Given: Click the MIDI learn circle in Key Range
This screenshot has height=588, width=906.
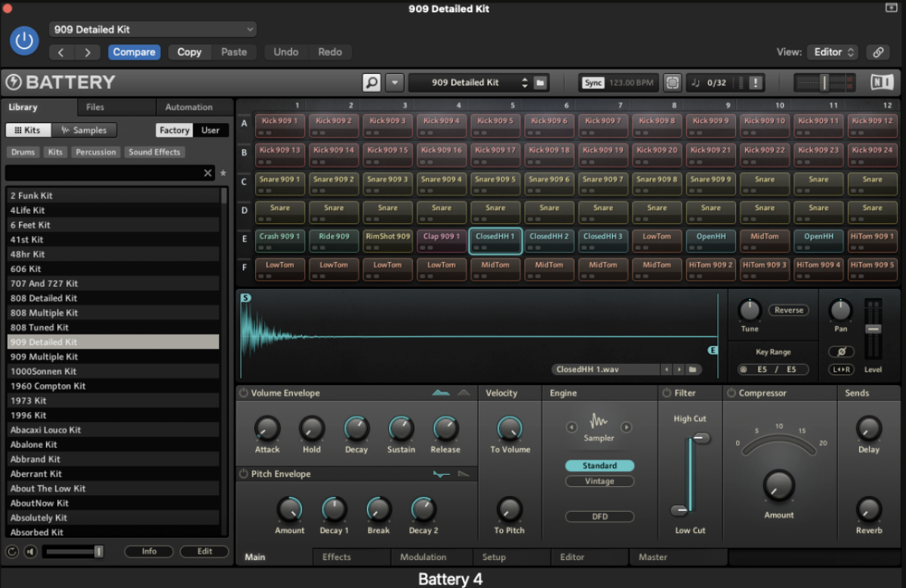Looking at the screenshot, I should click(x=744, y=370).
